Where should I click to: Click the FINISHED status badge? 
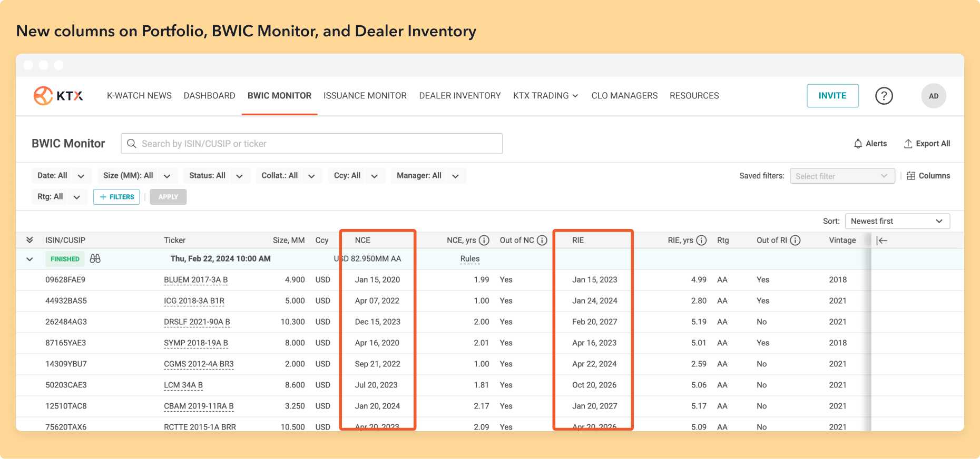tap(65, 259)
